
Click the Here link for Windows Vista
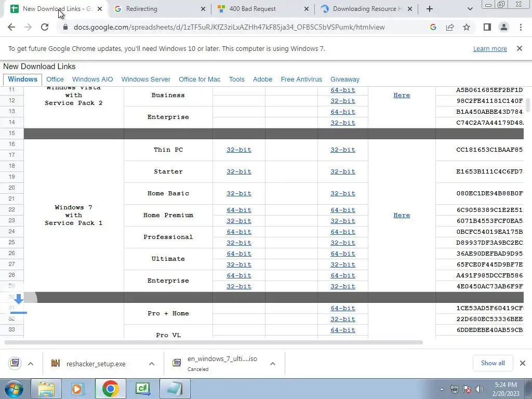[402, 96]
